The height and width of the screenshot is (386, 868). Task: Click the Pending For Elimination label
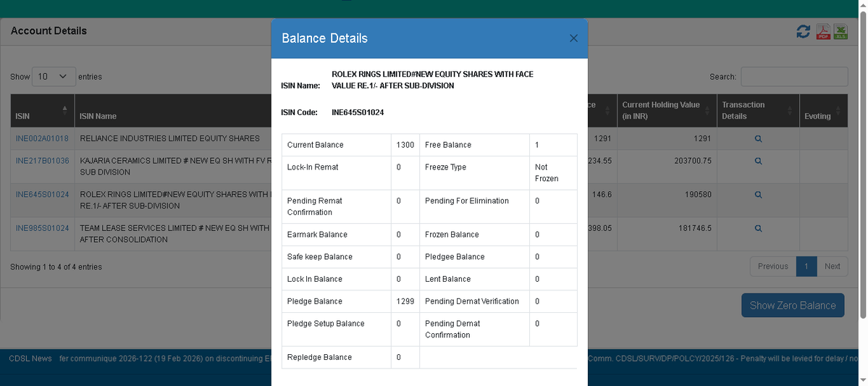point(467,201)
